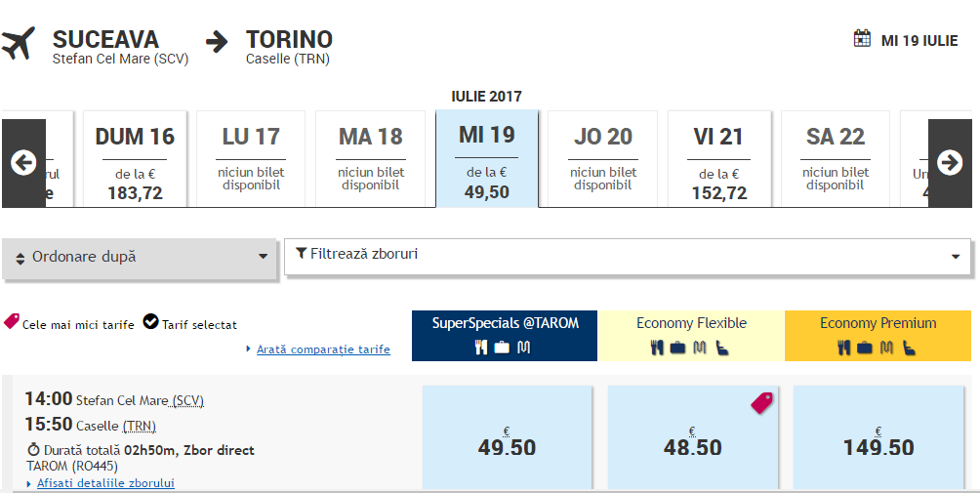The image size is (980, 493).
Task: Click the seat icon under Economy Premium
Action: click(909, 347)
